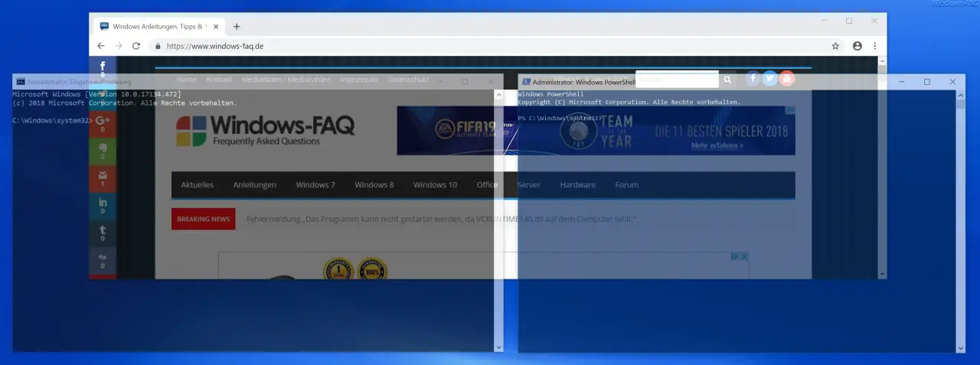Maximize the PowerShell window

[926, 81]
